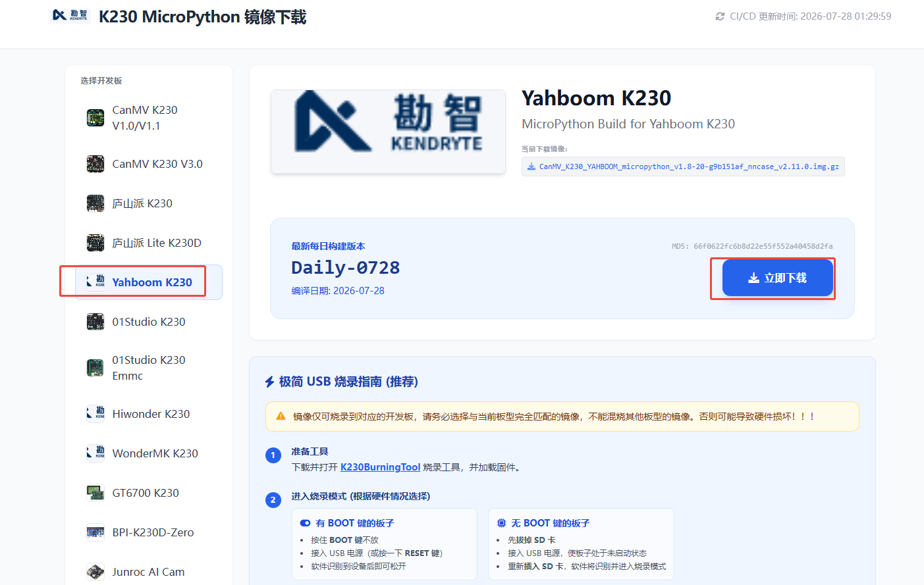Click the 庐山派 K230 board icon
Viewport: 924px width, 585px height.
95,203
